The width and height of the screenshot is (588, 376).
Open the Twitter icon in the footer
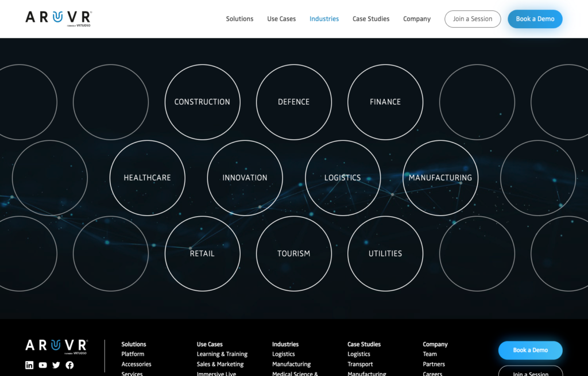coord(56,365)
